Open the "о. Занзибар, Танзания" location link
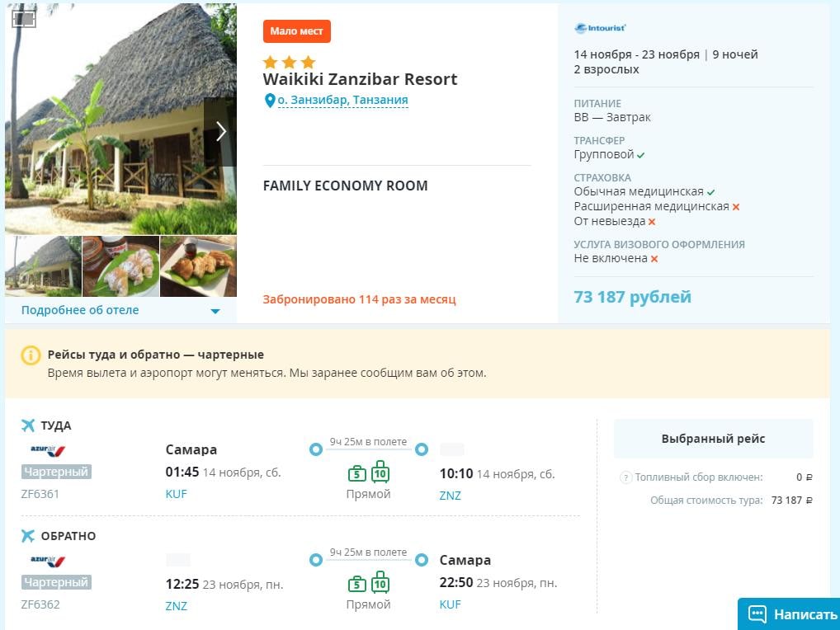The height and width of the screenshot is (630, 840). pyautogui.click(x=342, y=101)
